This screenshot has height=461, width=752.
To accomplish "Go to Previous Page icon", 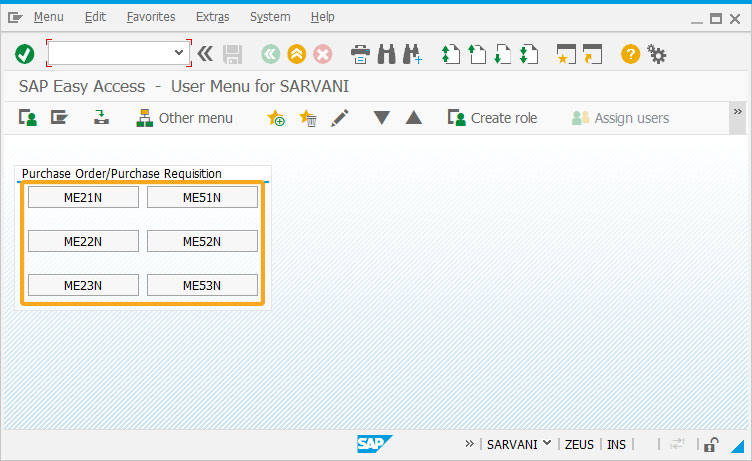I will click(x=477, y=54).
